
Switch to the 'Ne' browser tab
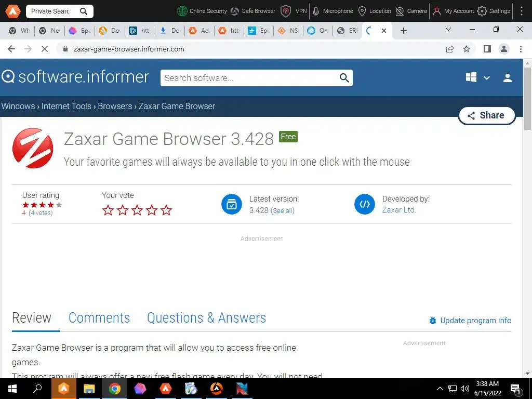[49, 31]
